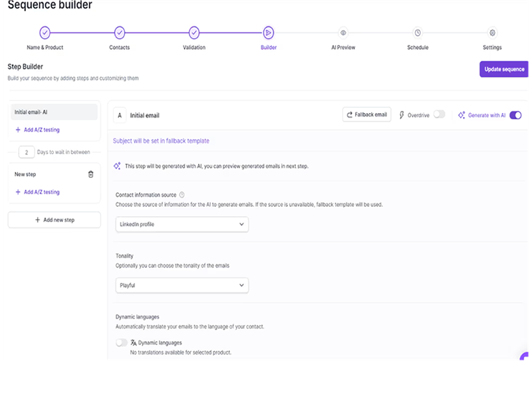Click the Update sequence button
Image resolution: width=532 pixels, height=399 pixels.
tap(504, 69)
